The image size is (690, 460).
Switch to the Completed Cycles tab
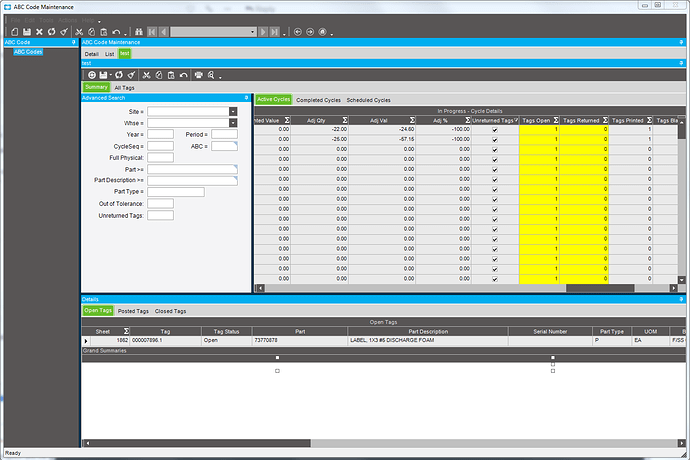pos(318,100)
